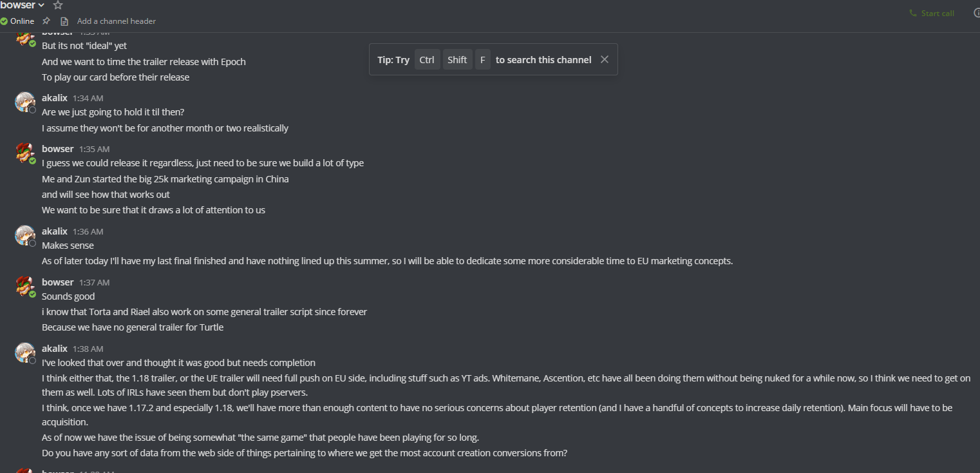Click the bowser username at 1:37 AM
This screenshot has width=980, height=473.
(x=58, y=282)
